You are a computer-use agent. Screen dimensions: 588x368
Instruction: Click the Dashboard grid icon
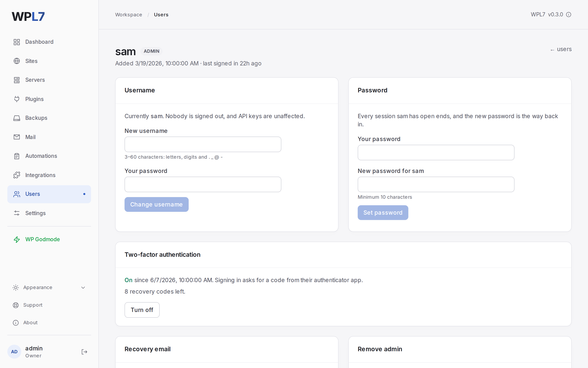tap(17, 42)
